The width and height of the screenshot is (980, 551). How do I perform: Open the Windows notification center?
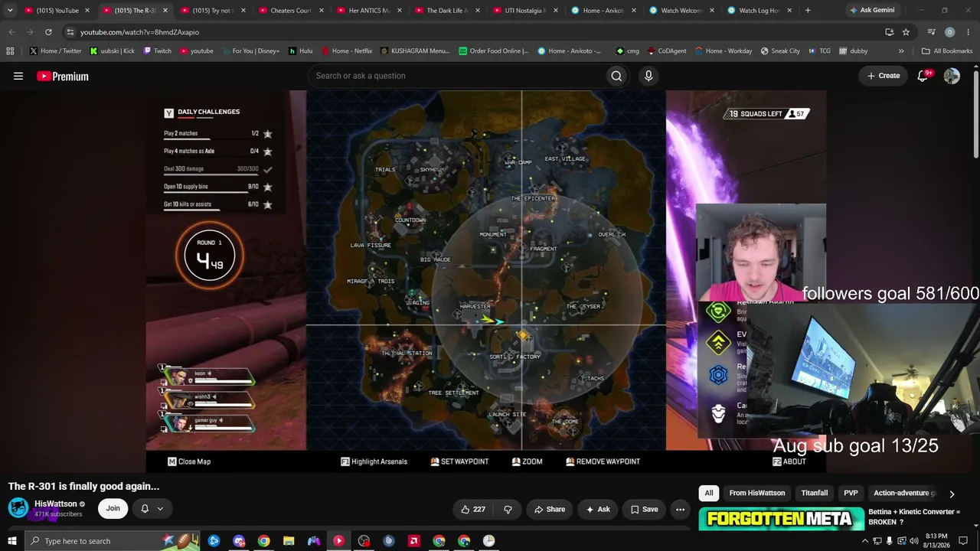963,541
